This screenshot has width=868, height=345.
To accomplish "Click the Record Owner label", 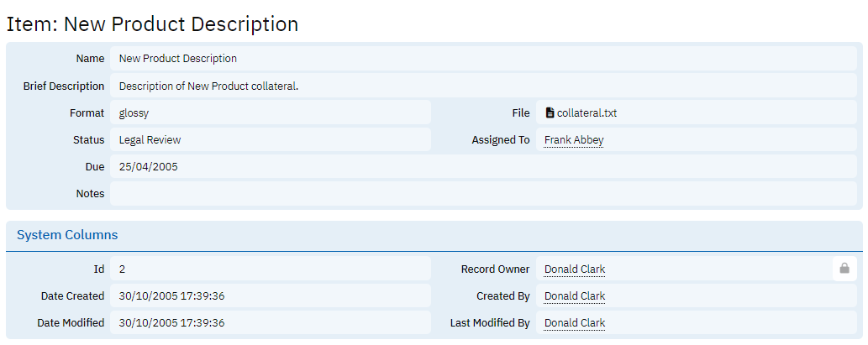I will click(496, 269).
